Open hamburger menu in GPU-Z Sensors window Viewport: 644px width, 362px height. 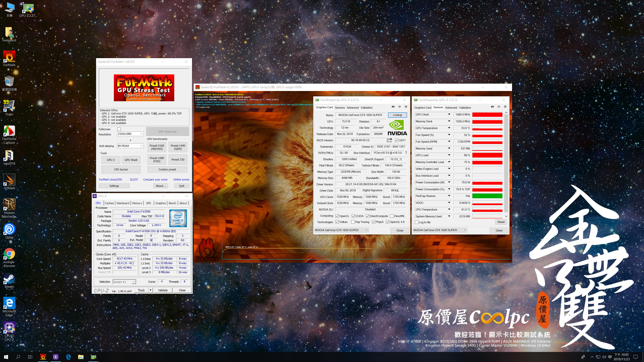click(x=505, y=107)
